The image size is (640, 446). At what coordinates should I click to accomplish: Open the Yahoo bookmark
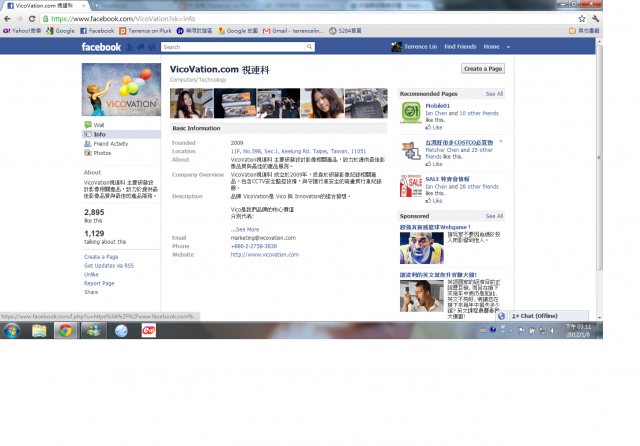tap(22, 31)
